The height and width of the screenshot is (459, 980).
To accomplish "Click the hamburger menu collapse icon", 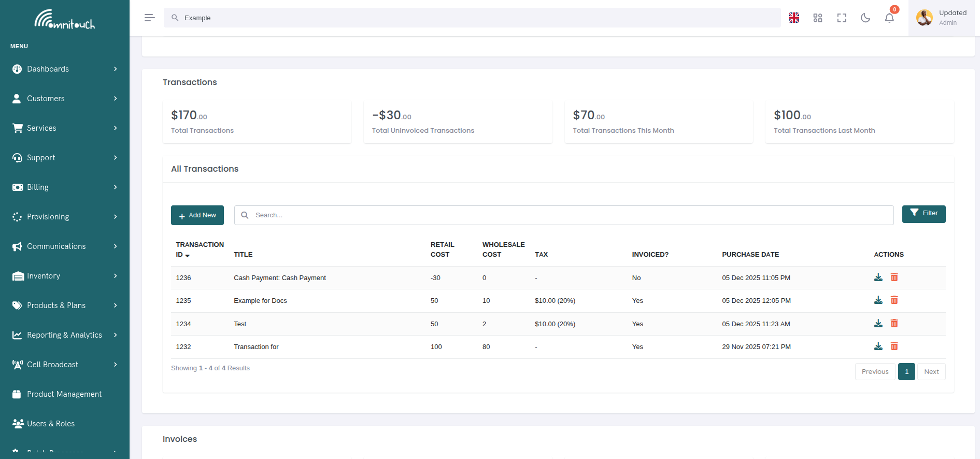I will pos(149,18).
